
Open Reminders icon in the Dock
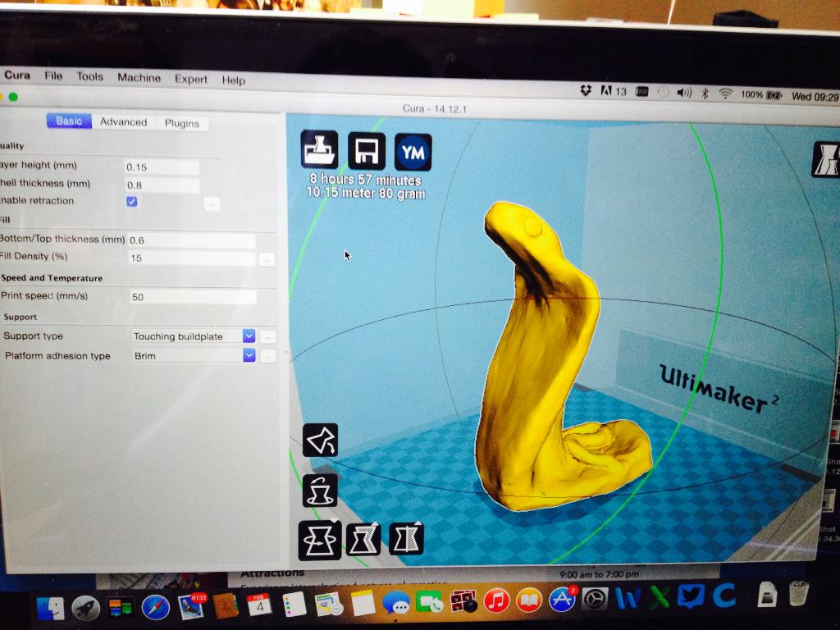pos(294,605)
